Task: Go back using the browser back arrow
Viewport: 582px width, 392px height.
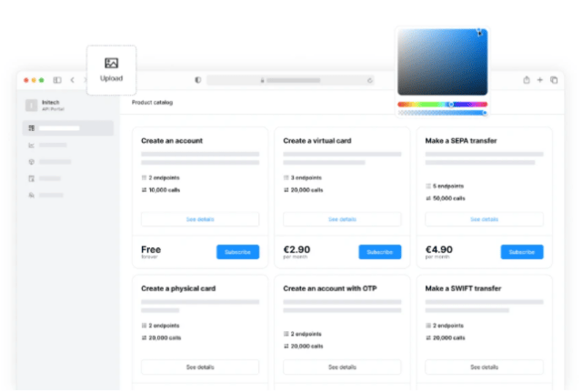Action: tap(73, 80)
